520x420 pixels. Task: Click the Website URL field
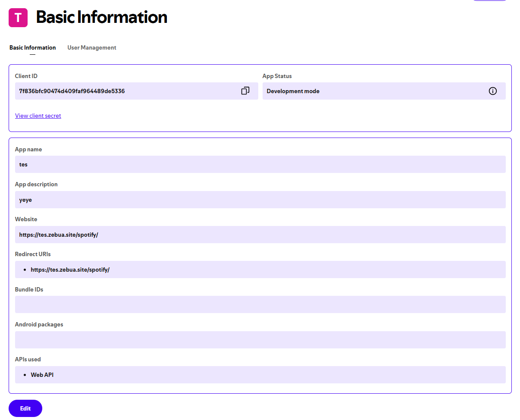coord(260,235)
